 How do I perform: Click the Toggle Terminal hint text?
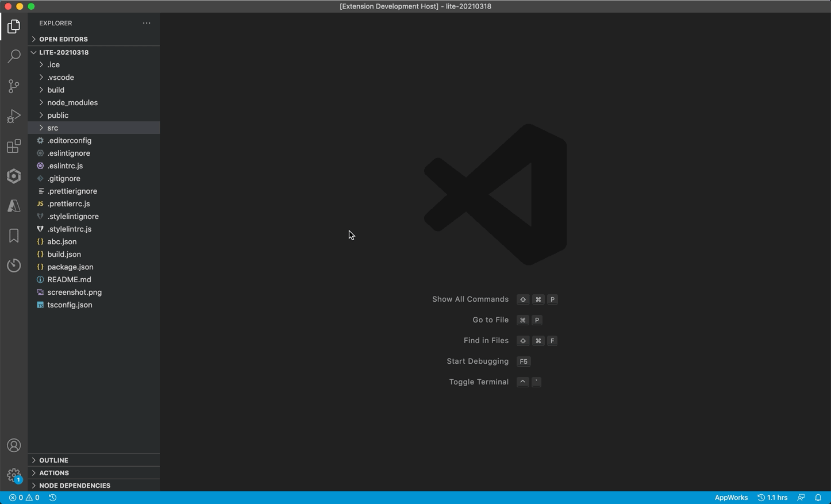point(479,382)
